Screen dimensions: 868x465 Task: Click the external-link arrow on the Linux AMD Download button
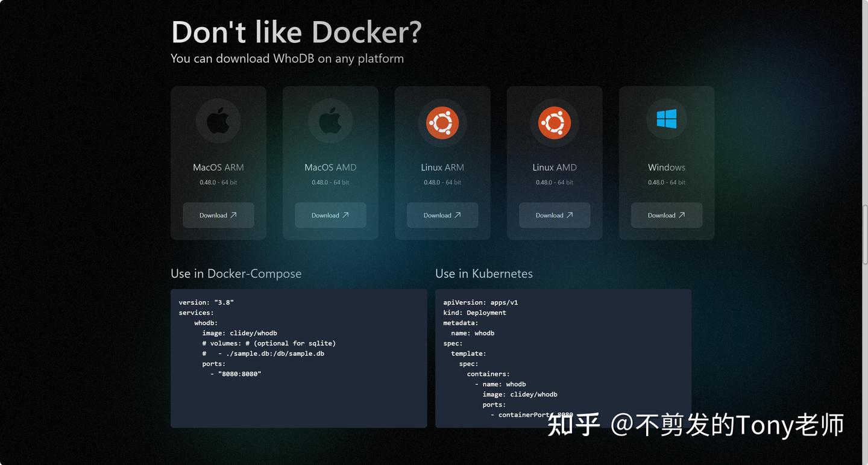point(570,215)
